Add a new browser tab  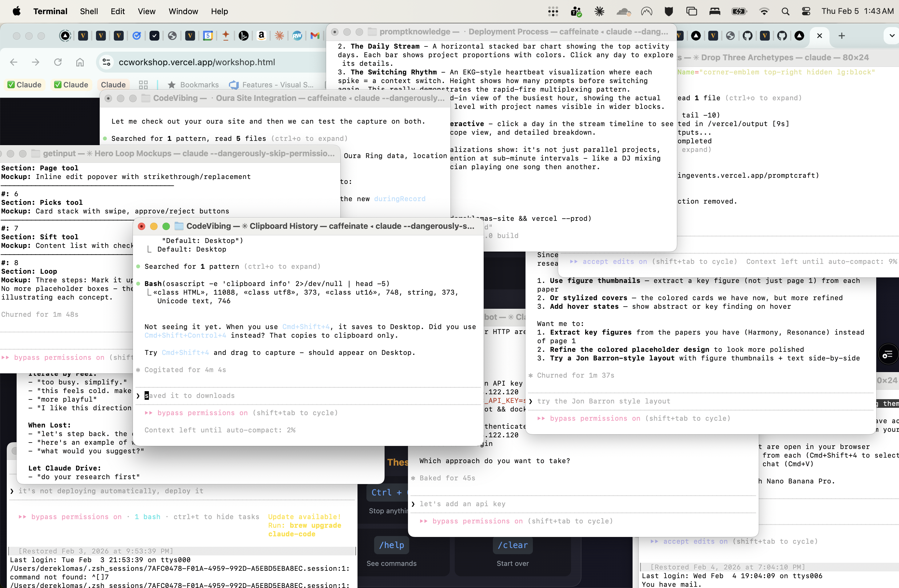click(x=841, y=36)
